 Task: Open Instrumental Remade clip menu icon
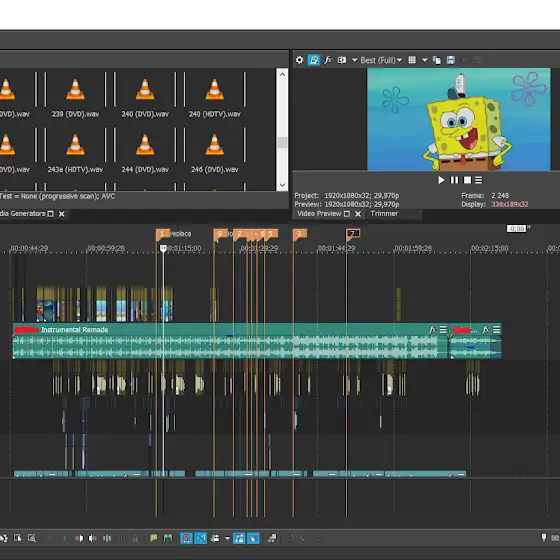[443, 329]
